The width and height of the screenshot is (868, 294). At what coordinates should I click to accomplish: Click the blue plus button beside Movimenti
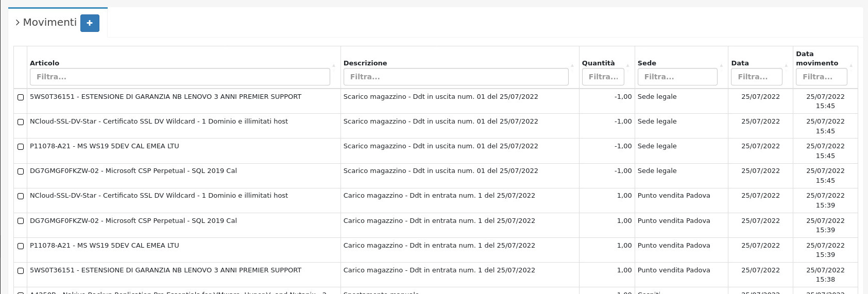(90, 23)
